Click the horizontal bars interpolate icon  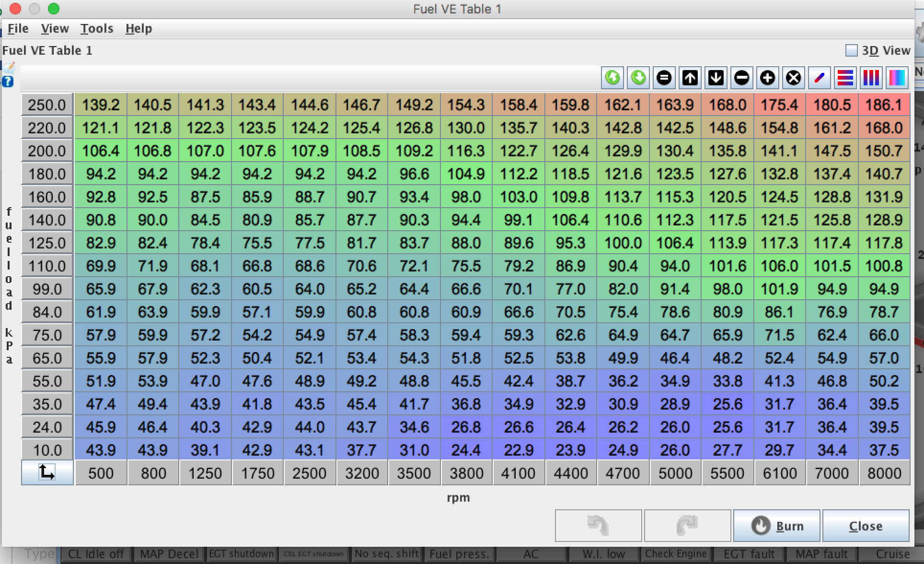tap(845, 78)
